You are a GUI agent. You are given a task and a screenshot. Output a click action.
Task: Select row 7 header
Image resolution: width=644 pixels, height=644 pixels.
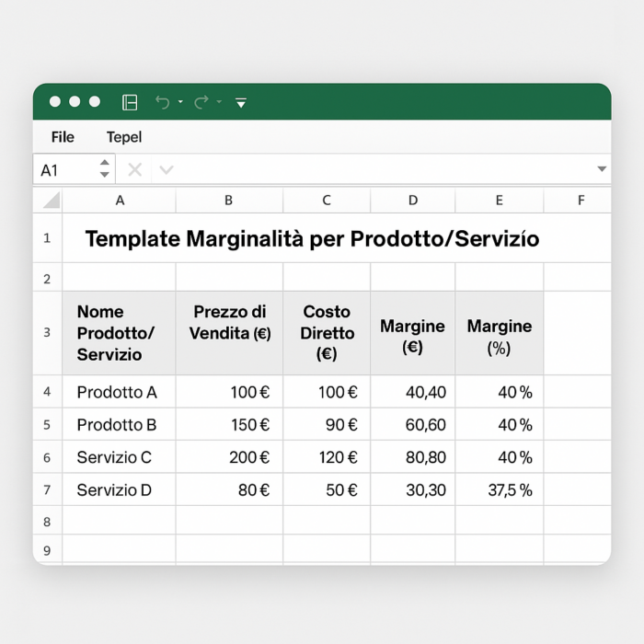[x=47, y=489]
